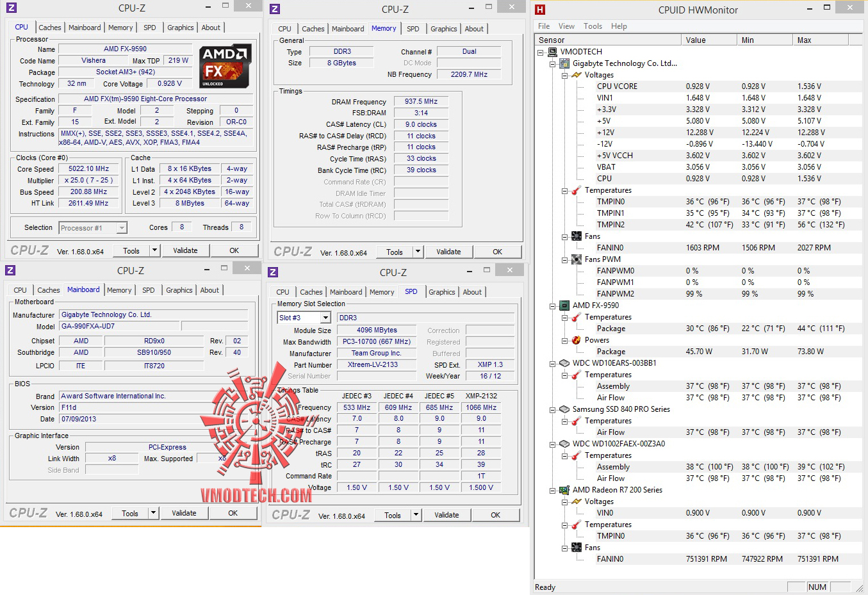Open the Tools dropdown arrow in the CPU-Z Memory-tab window
The width and height of the screenshot is (868, 595).
tap(418, 252)
